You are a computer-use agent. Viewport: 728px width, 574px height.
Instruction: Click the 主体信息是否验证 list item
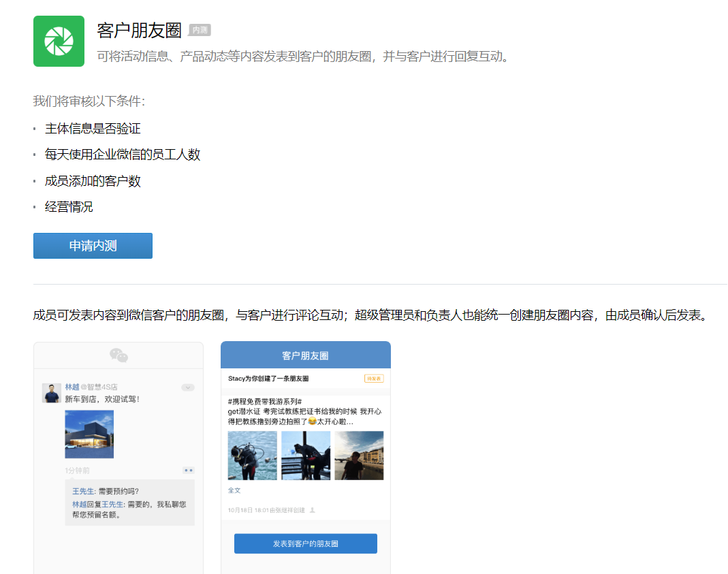[93, 129]
